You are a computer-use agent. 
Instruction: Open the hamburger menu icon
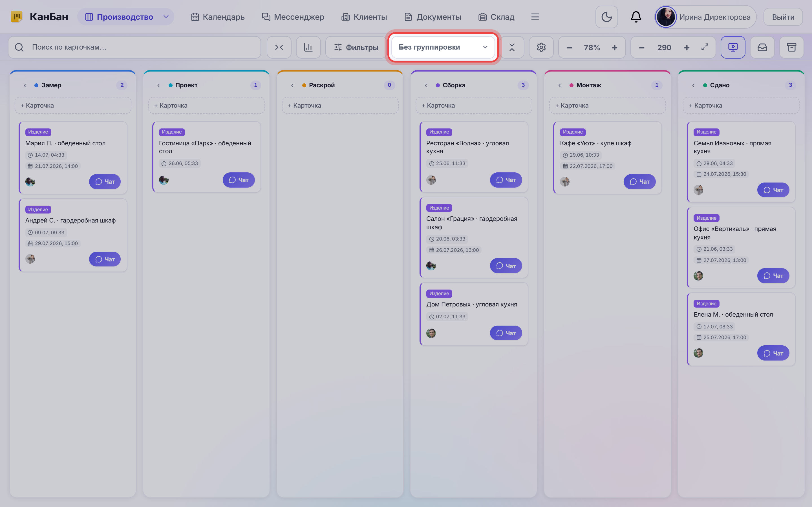535,17
